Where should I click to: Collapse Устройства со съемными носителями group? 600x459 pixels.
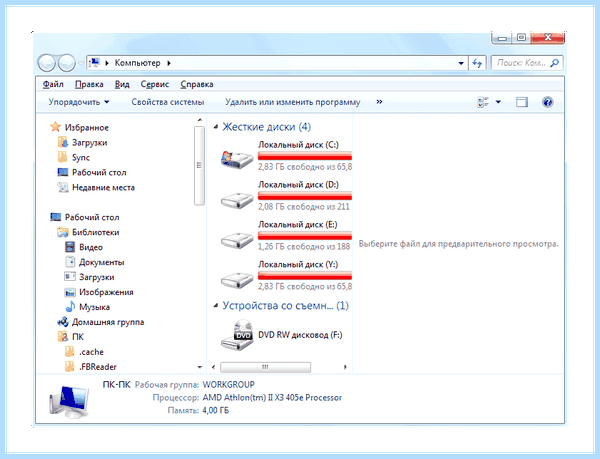pos(216,306)
